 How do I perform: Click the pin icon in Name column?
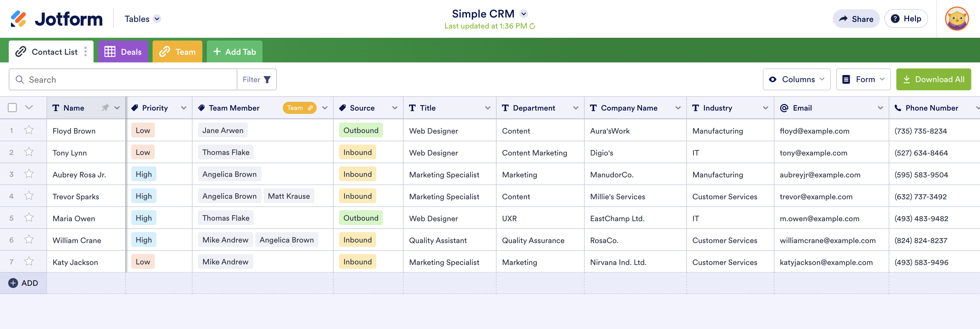(105, 108)
